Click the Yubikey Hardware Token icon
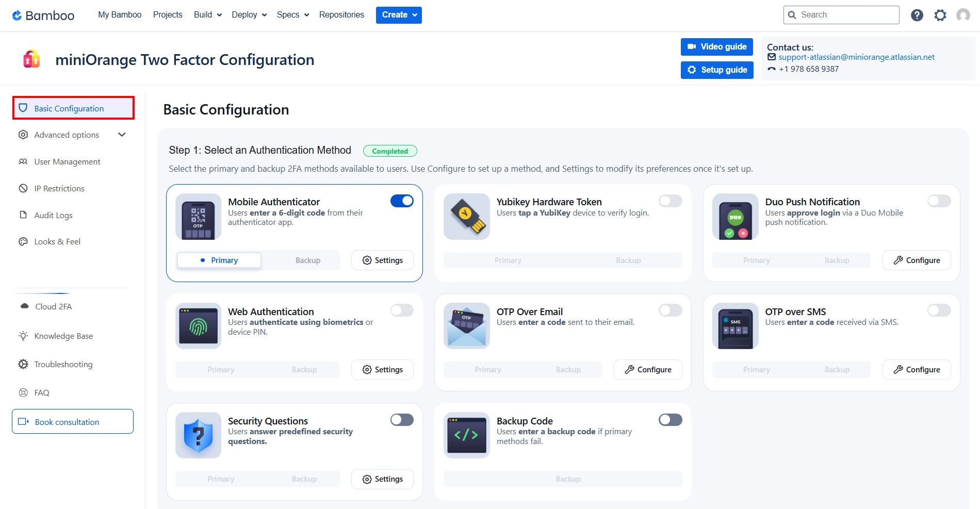The width and height of the screenshot is (980, 509). point(466,217)
